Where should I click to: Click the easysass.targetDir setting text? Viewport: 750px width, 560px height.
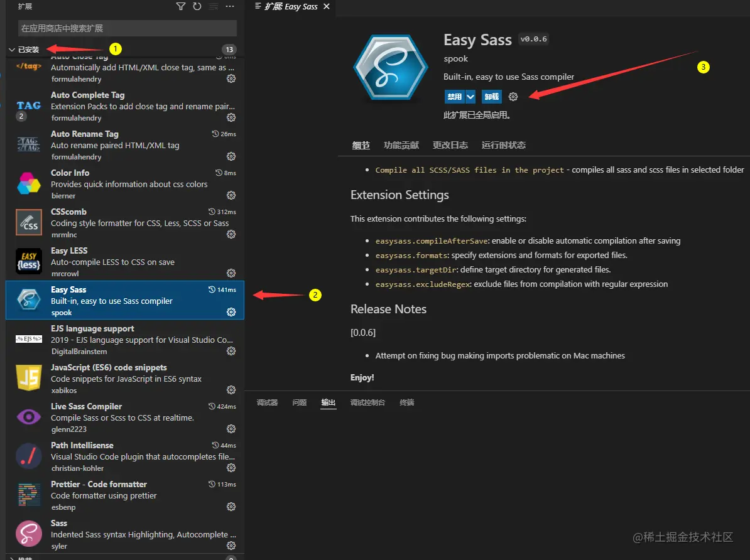click(x=416, y=270)
